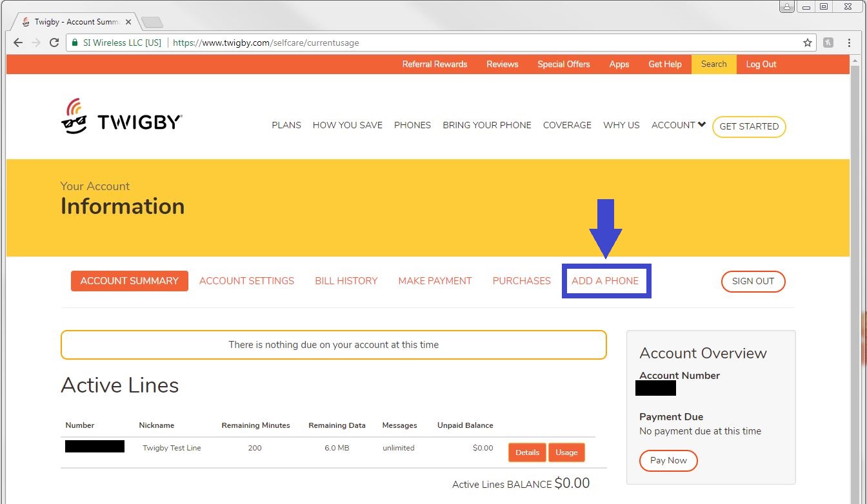Open the Account Settings tab
867x504 pixels.
point(246,281)
